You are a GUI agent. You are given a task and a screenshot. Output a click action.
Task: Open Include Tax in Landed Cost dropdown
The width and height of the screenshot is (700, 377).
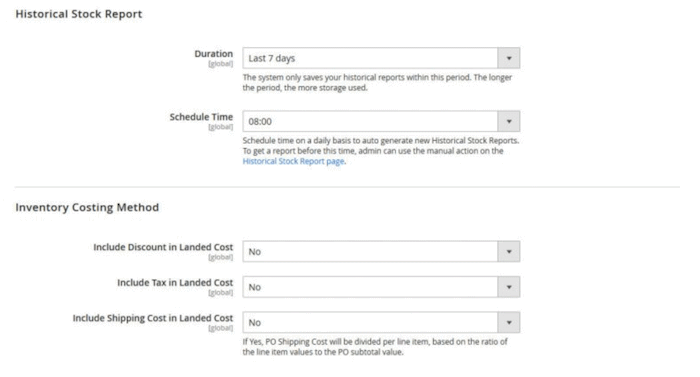[x=381, y=287]
